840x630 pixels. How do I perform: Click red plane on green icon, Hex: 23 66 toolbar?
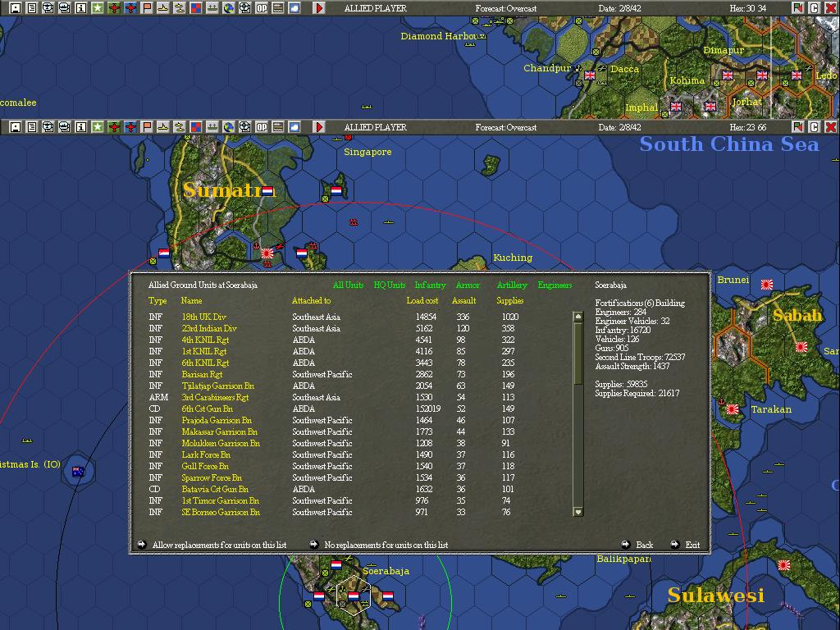[113, 127]
